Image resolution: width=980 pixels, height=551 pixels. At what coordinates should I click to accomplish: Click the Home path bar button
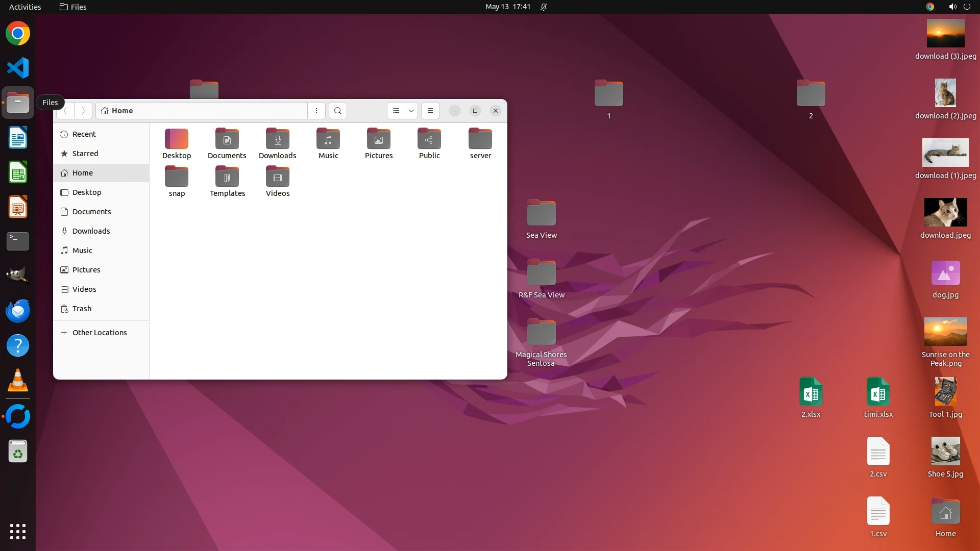pos(118,111)
